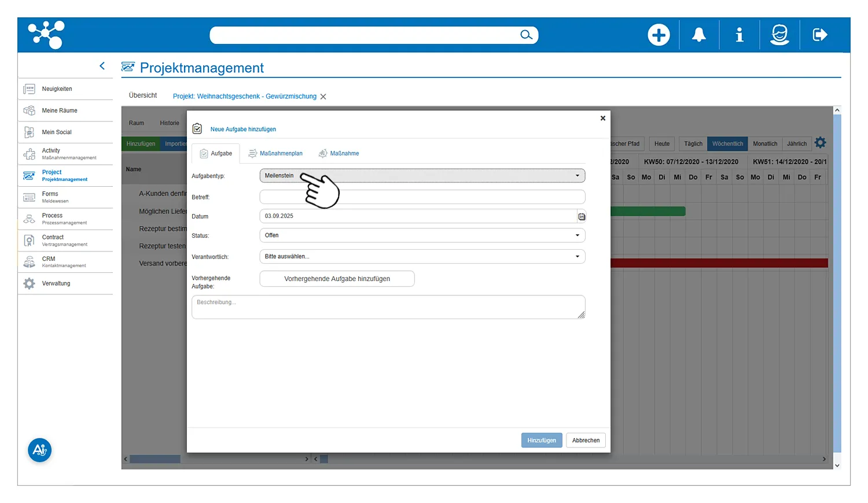
Task: Click the Hinzufügen button in dialog
Action: point(542,441)
